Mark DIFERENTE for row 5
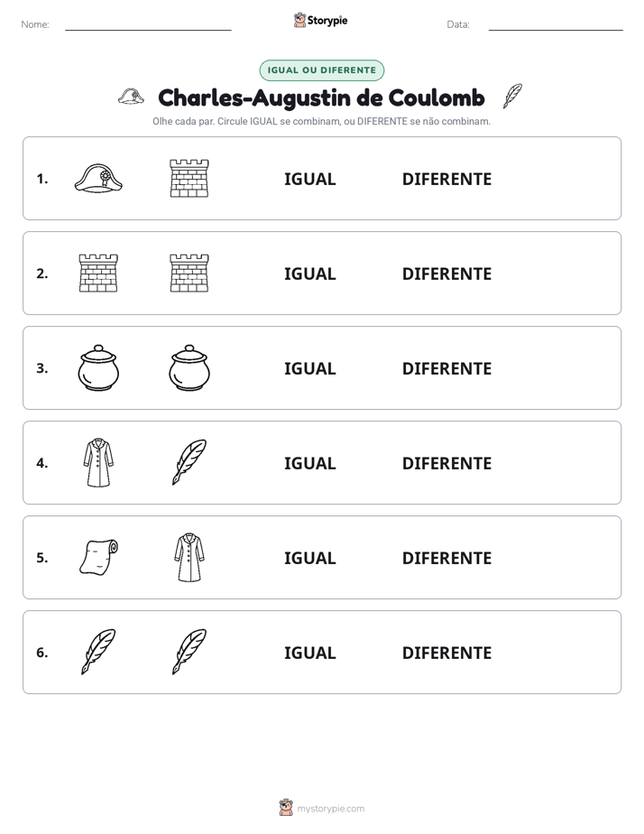 click(x=446, y=558)
